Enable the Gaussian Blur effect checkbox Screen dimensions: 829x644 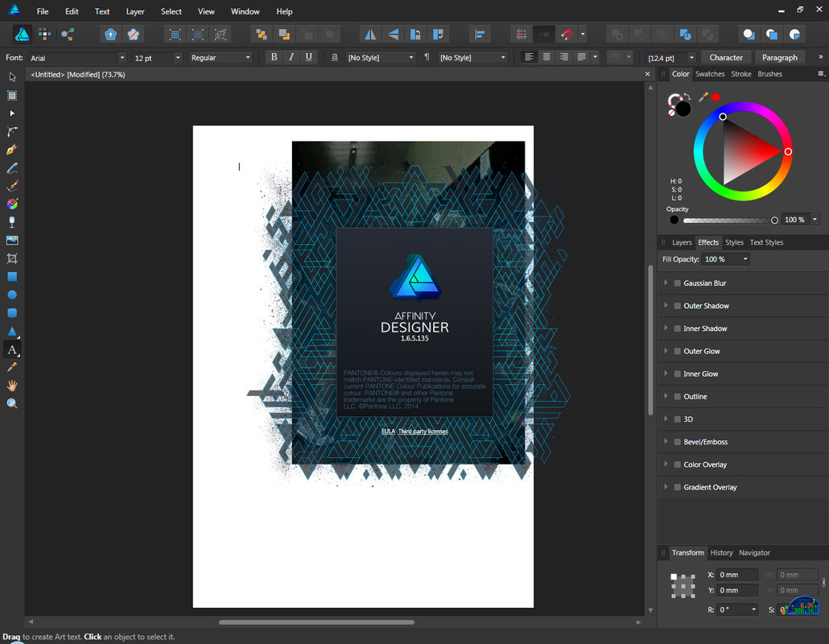coord(678,283)
